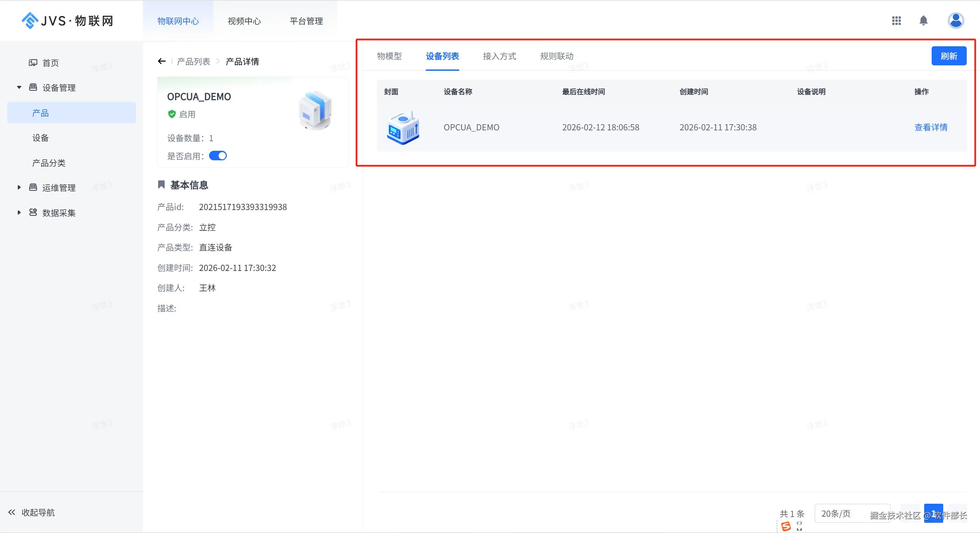
Task: Toggle the 是否启用 switch off
Action: click(218, 156)
